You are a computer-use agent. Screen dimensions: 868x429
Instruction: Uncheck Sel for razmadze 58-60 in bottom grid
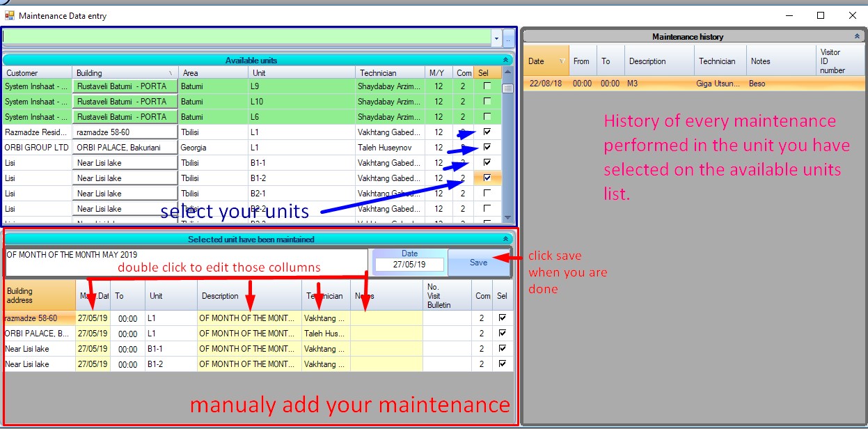[x=502, y=318]
